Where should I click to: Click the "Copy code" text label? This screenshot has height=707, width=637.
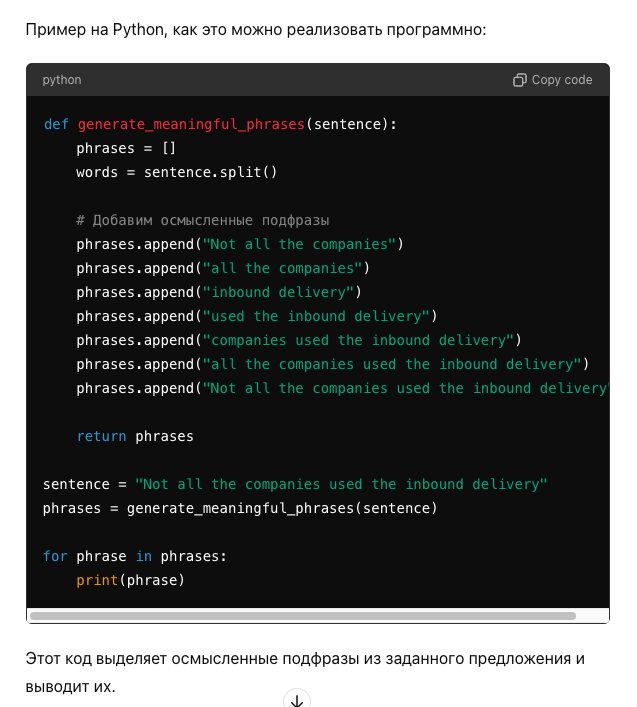coord(562,80)
